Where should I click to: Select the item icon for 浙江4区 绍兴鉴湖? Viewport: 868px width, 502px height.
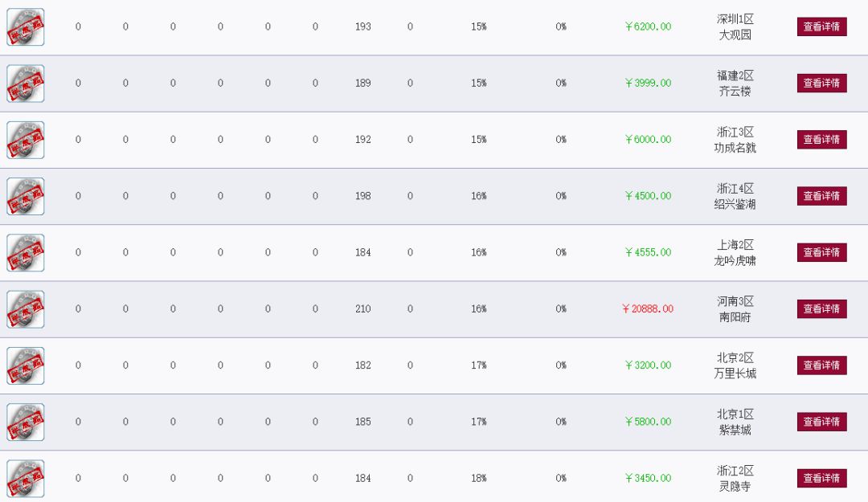click(x=26, y=197)
